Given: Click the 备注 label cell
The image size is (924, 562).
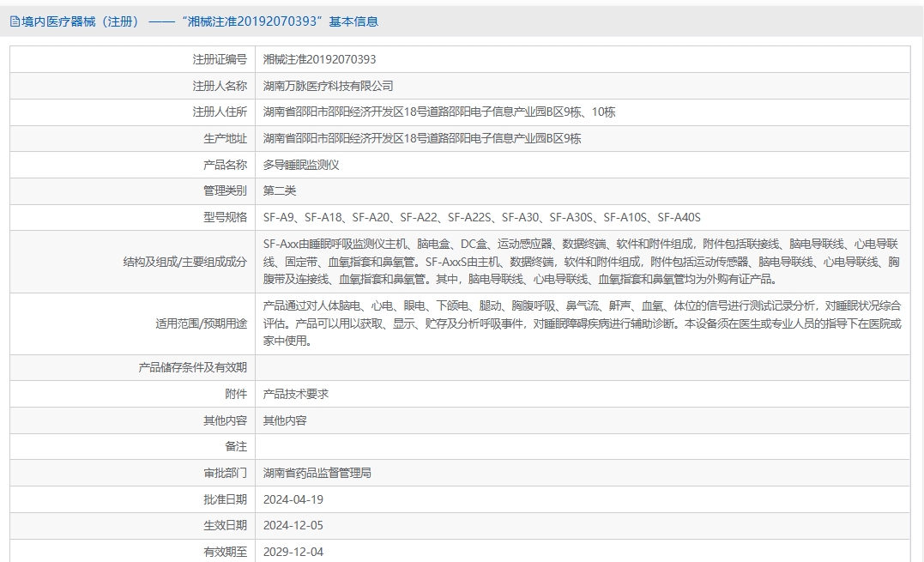Looking at the screenshot, I should (133, 446).
